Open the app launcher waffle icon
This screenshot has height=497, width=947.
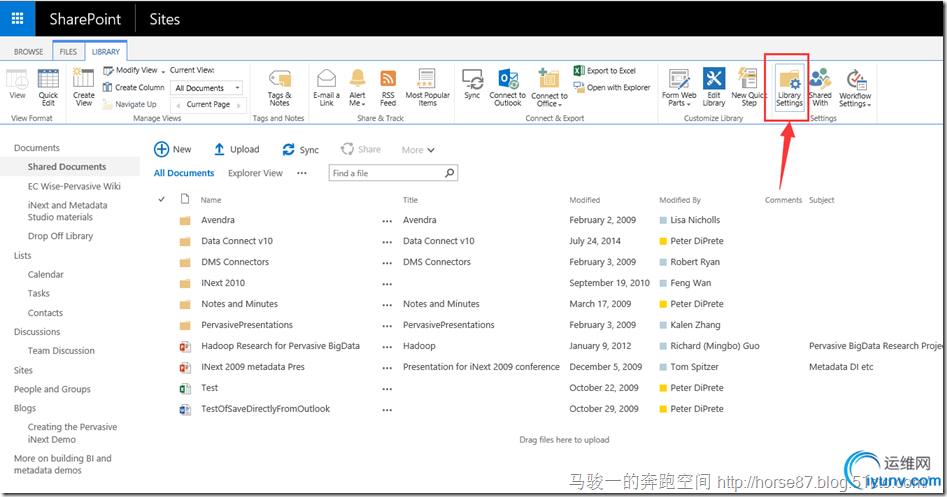tap(18, 19)
